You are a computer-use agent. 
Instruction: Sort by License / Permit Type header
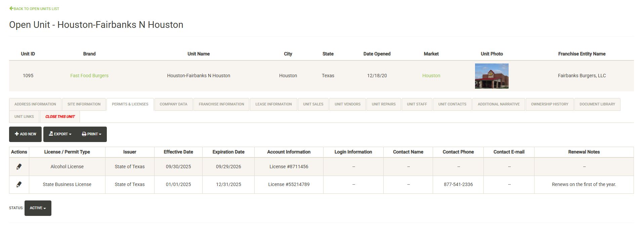coord(67,152)
